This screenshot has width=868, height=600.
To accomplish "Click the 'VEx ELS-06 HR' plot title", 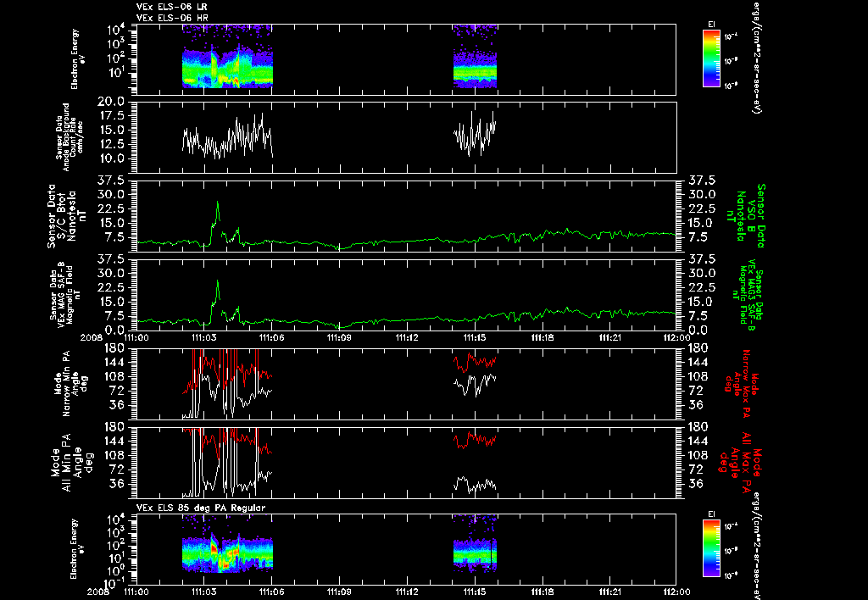I will [172, 18].
